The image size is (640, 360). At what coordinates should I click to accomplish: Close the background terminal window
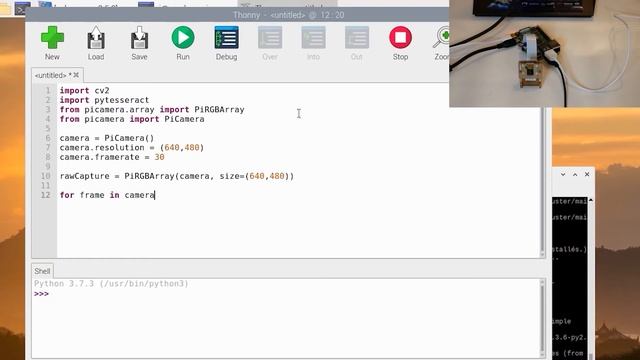587,174
